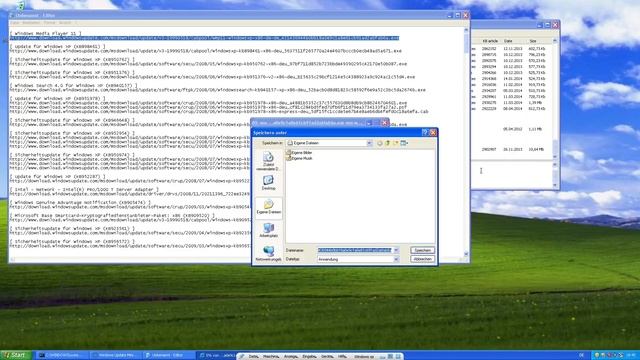
Task: Sort by KB article column in right window
Action: [490, 41]
